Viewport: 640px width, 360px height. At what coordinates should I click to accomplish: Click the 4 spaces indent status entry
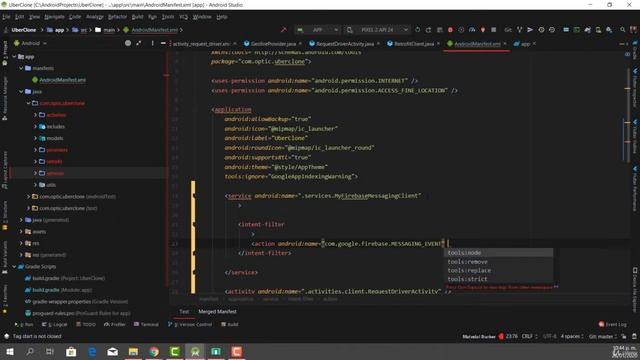[x=572, y=336]
